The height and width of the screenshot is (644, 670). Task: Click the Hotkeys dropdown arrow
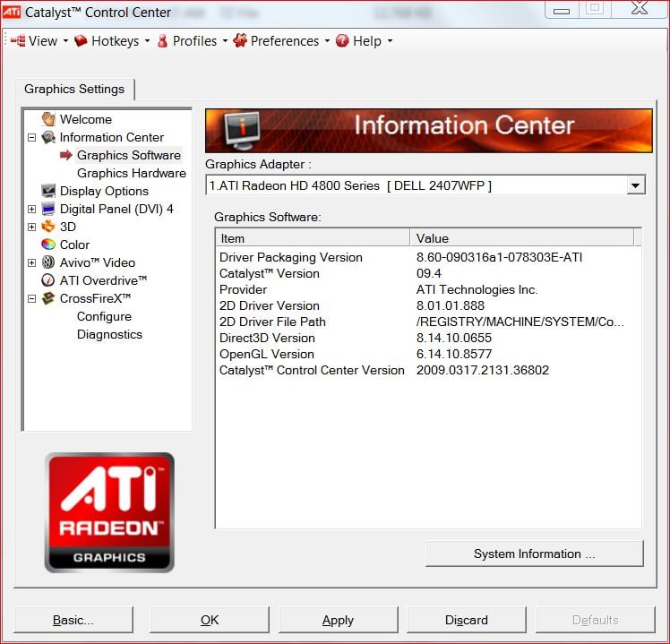coord(148,41)
